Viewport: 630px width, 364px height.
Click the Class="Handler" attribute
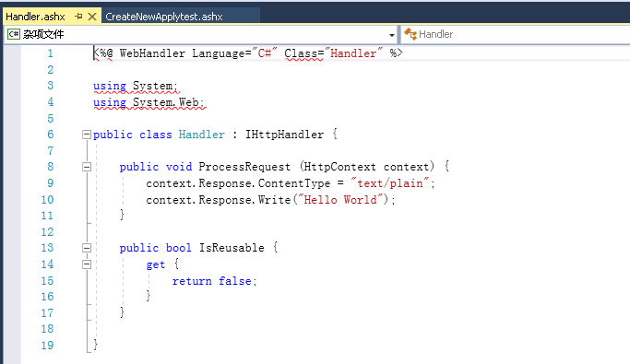pyautogui.click(x=333, y=53)
